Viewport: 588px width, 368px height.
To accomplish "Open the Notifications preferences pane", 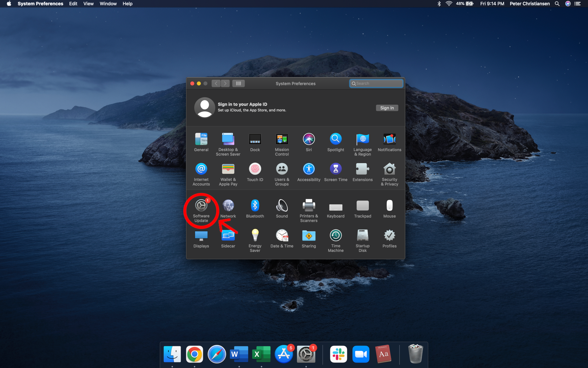I will [x=389, y=142].
